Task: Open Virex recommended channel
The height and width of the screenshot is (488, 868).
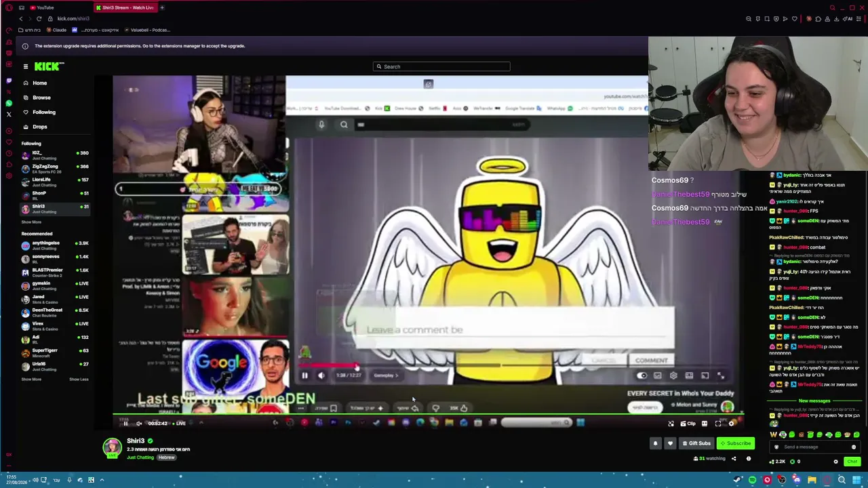Action: (56, 325)
